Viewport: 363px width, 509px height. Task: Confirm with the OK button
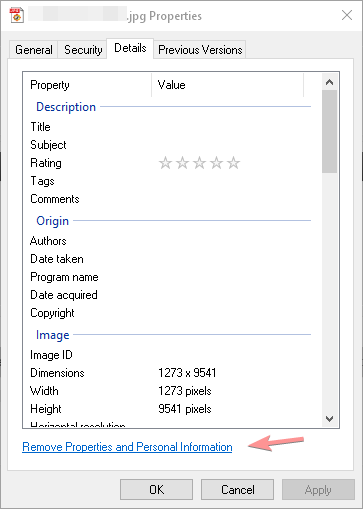(x=156, y=490)
